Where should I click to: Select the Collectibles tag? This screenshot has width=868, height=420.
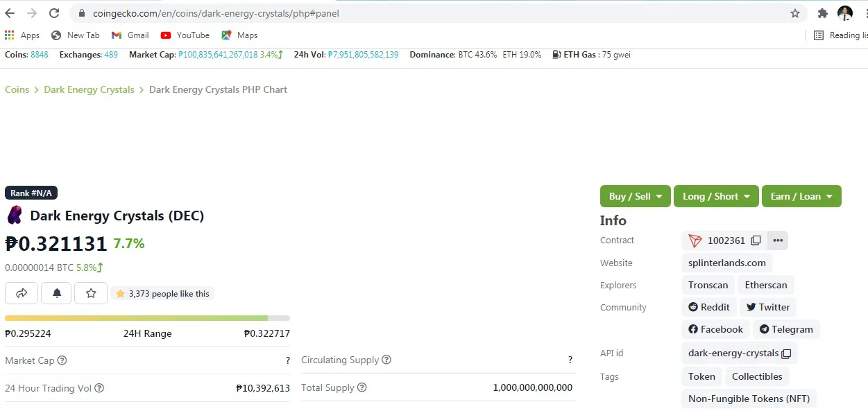[x=757, y=376]
